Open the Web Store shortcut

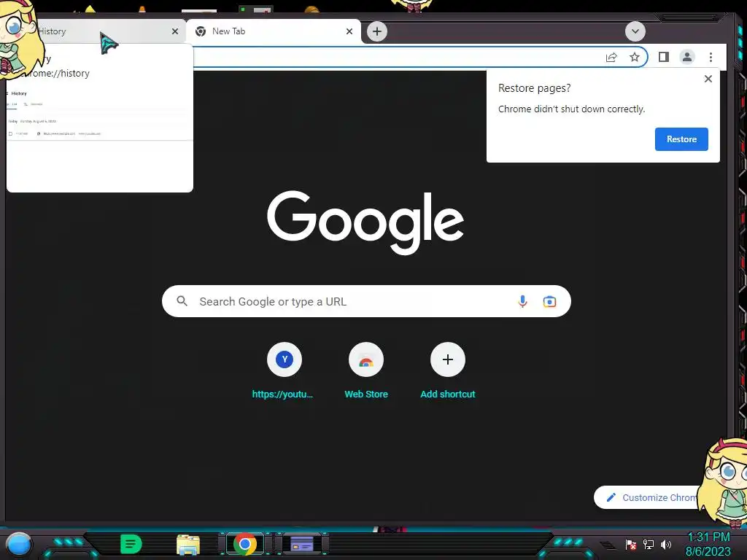pos(366,371)
